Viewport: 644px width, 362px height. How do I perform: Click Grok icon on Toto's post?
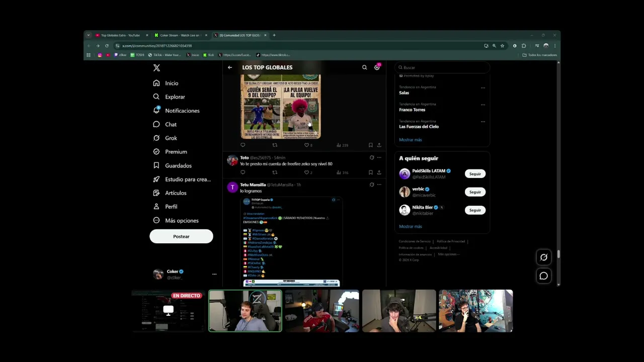[x=372, y=157]
